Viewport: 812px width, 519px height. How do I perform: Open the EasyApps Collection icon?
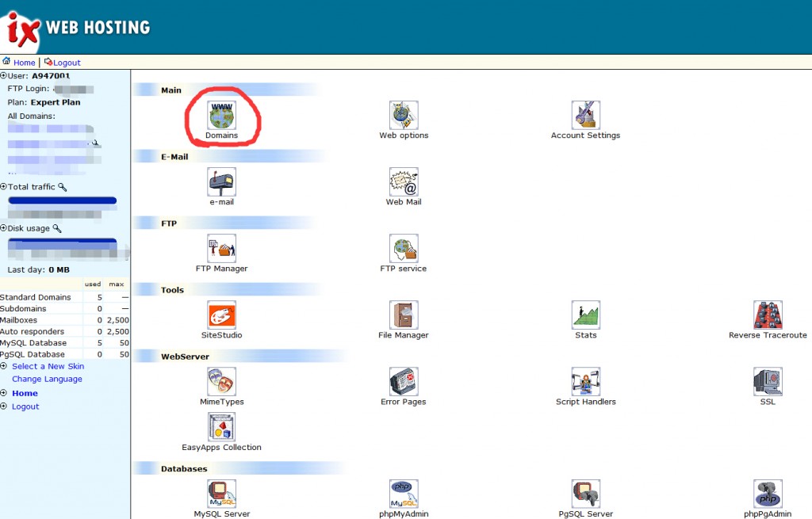point(222,427)
